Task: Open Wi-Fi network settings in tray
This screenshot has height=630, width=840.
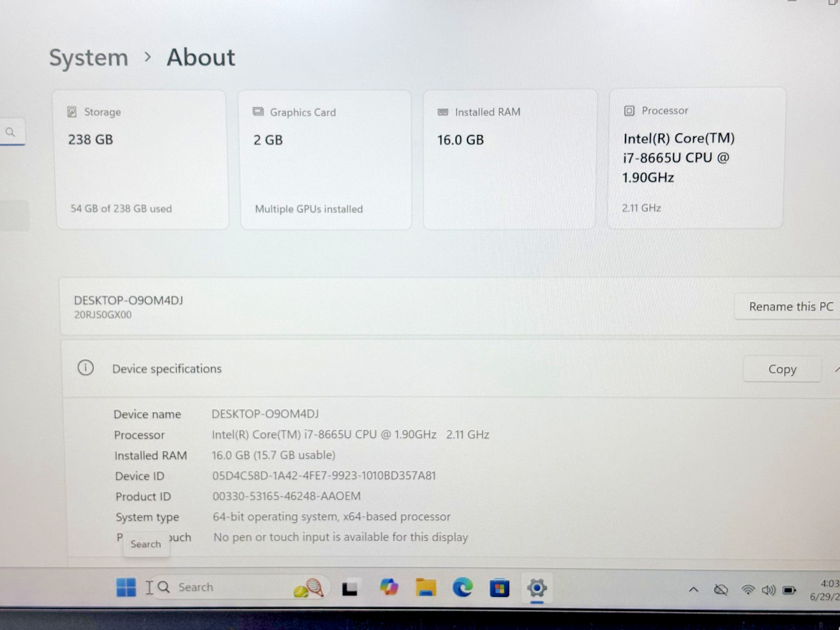Action: (x=748, y=590)
